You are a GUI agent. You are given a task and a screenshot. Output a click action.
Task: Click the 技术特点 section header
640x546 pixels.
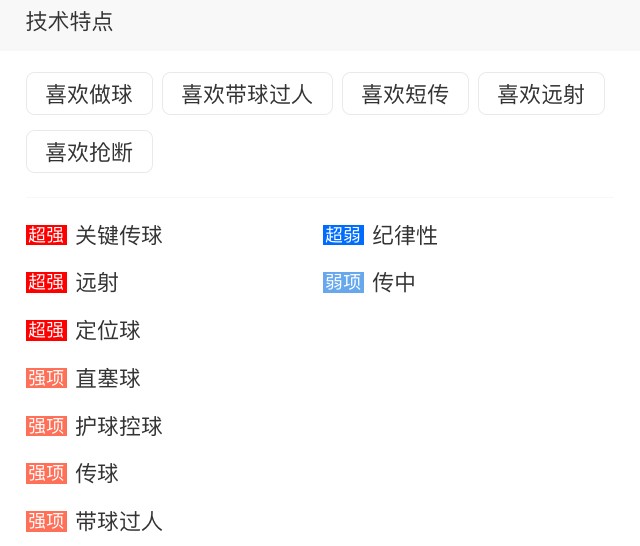click(69, 22)
